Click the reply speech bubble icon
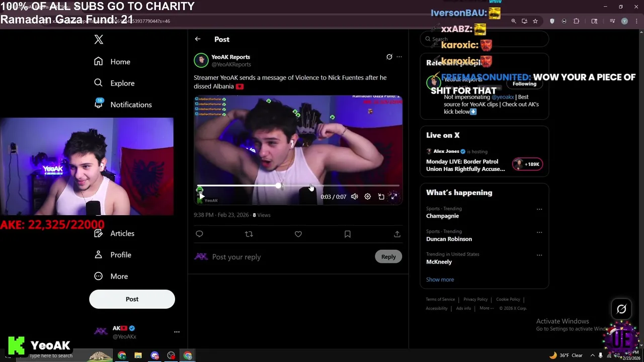644x362 pixels. pos(199,234)
